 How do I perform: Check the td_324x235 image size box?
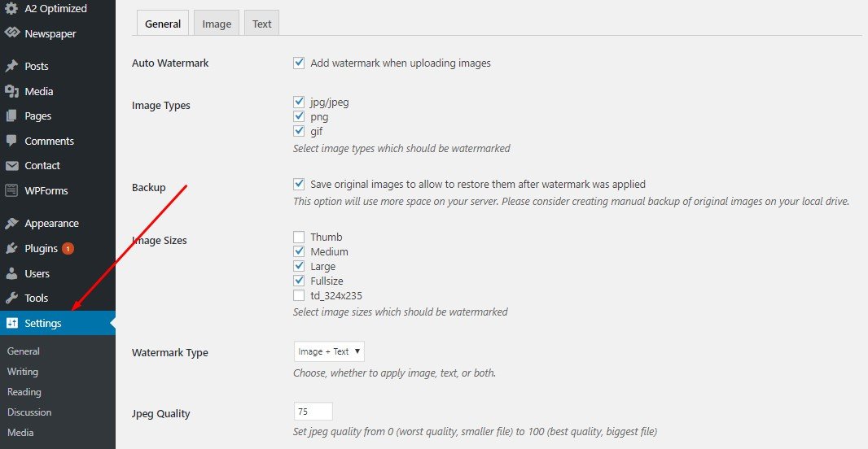click(299, 295)
